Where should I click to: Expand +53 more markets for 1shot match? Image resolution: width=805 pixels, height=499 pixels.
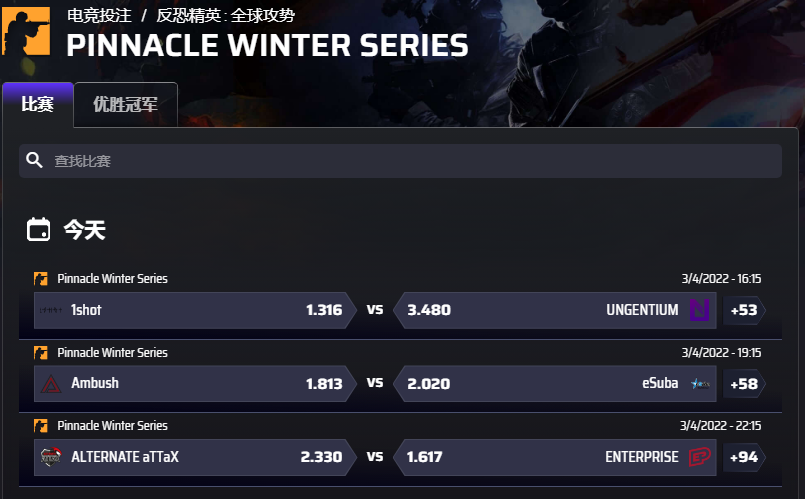pos(744,310)
